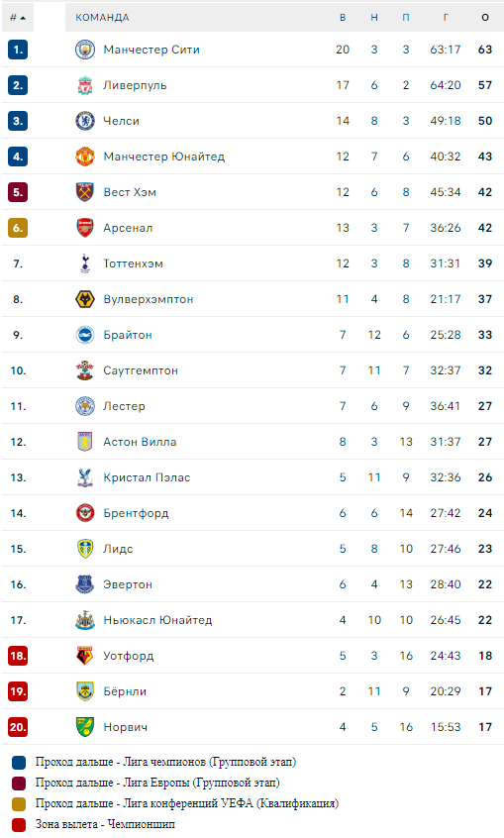Click the red position badge 18
504x838 pixels.
(18, 656)
